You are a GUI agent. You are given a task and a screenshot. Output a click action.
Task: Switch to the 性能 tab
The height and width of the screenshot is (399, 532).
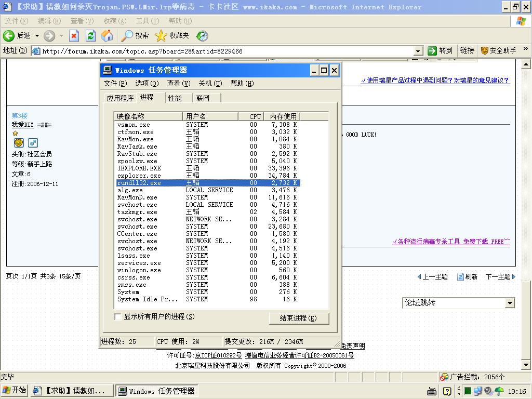[175, 98]
